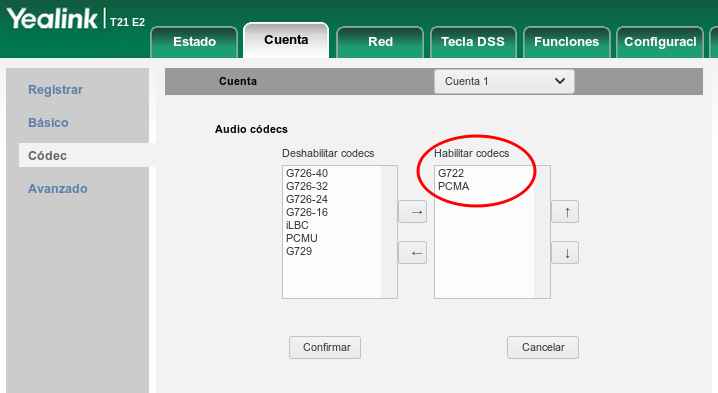Open the Red tab

380,42
